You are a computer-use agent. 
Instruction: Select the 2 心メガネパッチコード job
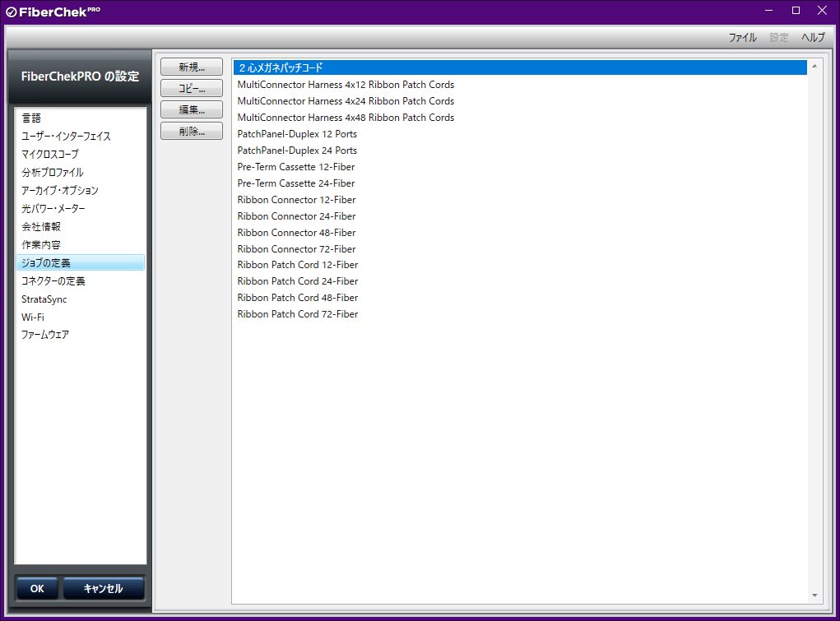coord(520,67)
